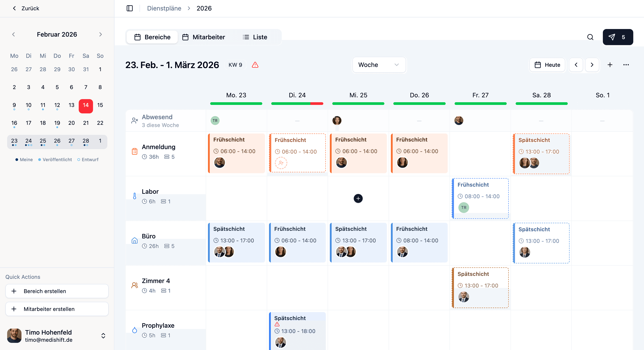The height and width of the screenshot is (350, 644).
Task: Collapse the sidebar via the panel icon
Action: [130, 8]
